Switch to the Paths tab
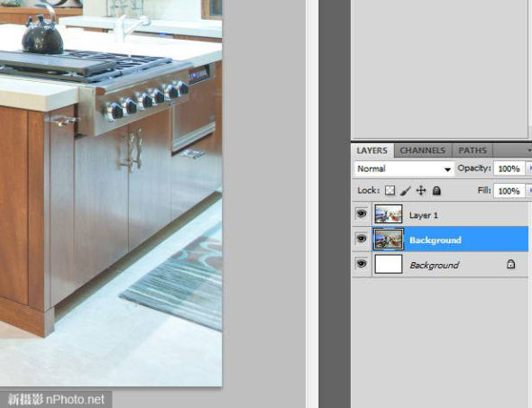 tap(472, 150)
